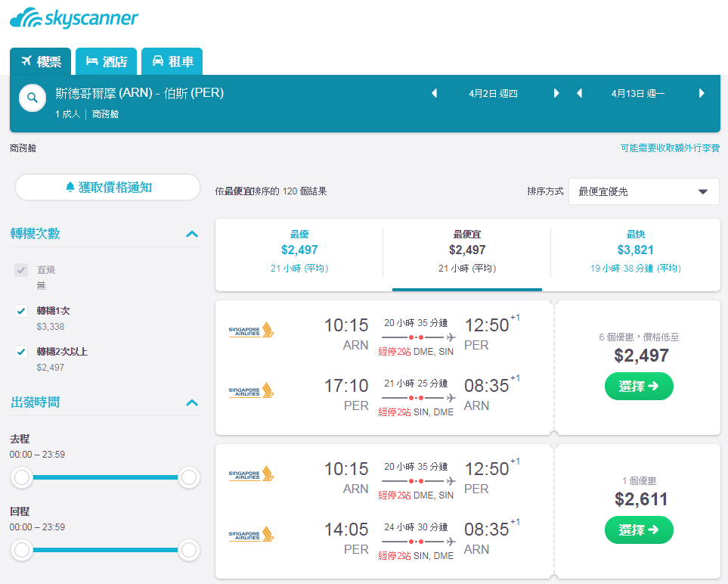The image size is (728, 584).
Task: Click the airplane icon on 機票 tab
Action: (26, 61)
